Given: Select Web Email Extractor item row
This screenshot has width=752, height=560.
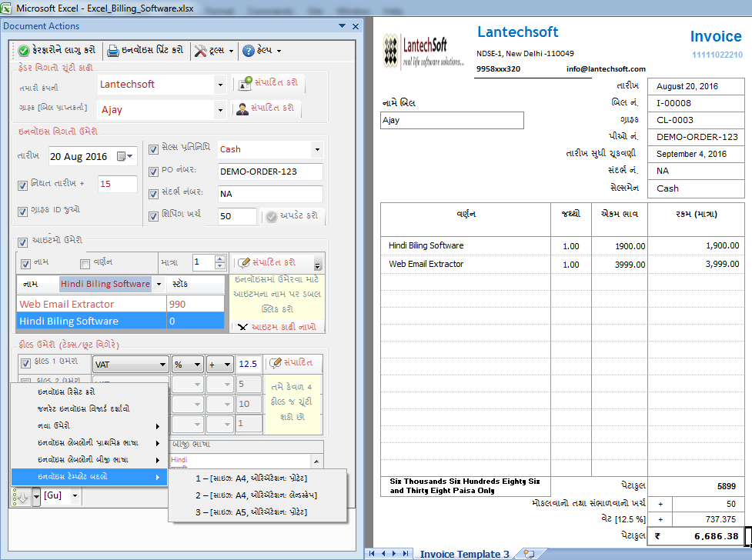Looking at the screenshot, I should tap(120, 304).
